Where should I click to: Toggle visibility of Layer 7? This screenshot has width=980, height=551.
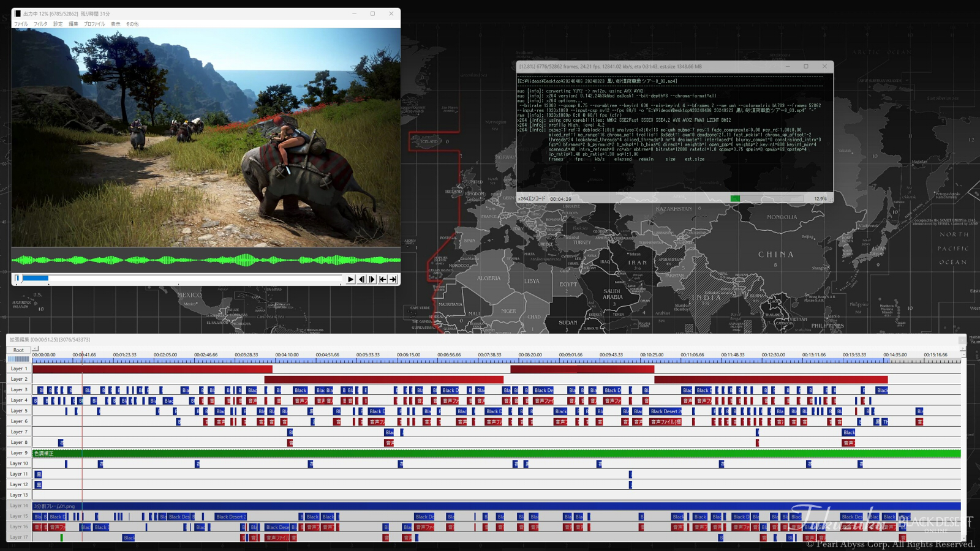18,432
